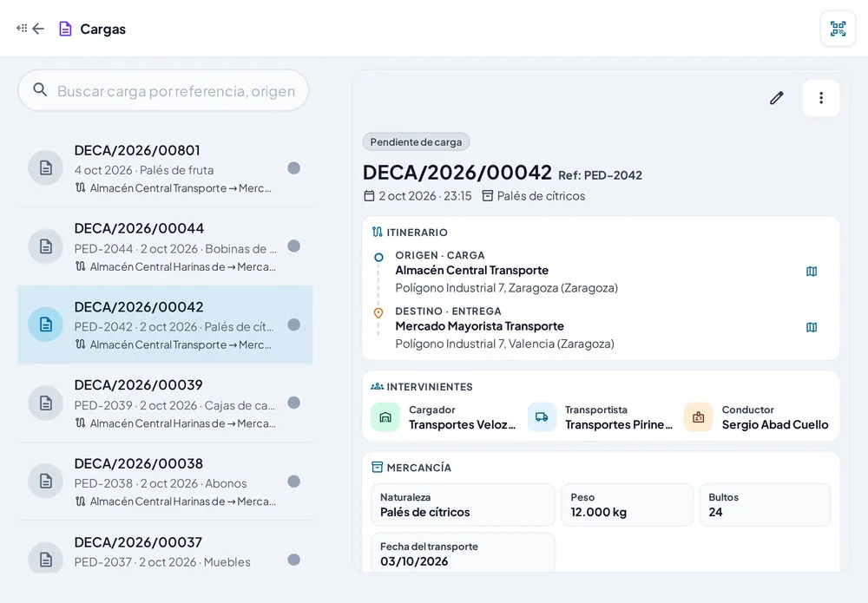
Task: Click Fecha del transporte 03/10/2026 field
Action: (x=463, y=552)
